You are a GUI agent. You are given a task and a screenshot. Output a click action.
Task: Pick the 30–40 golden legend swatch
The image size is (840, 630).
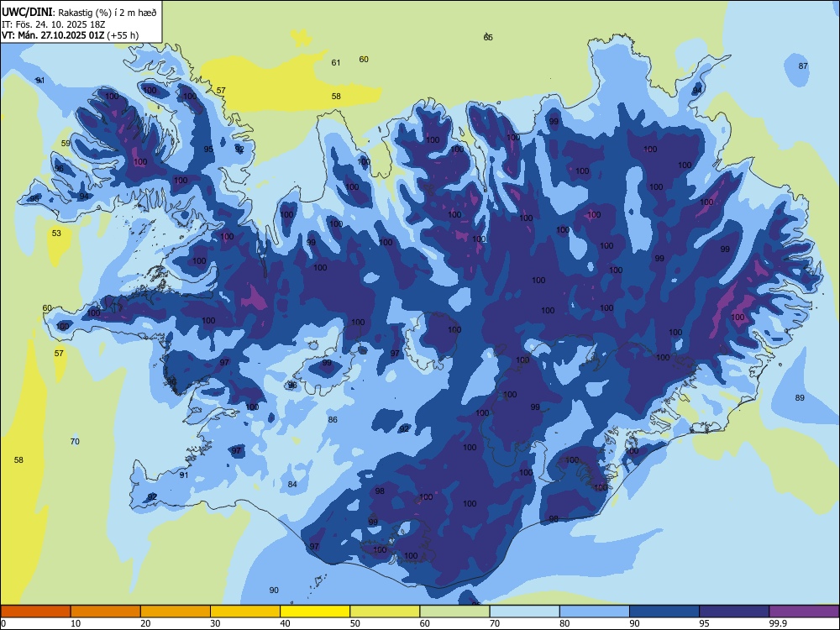tap(245, 612)
